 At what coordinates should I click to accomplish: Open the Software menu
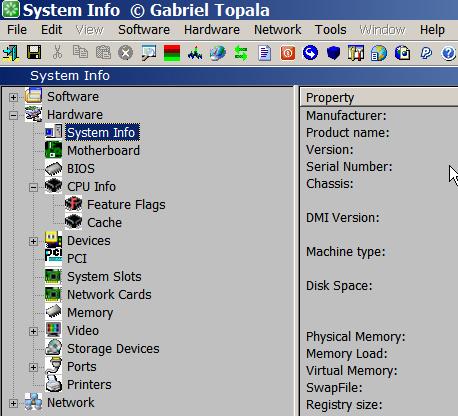144,30
